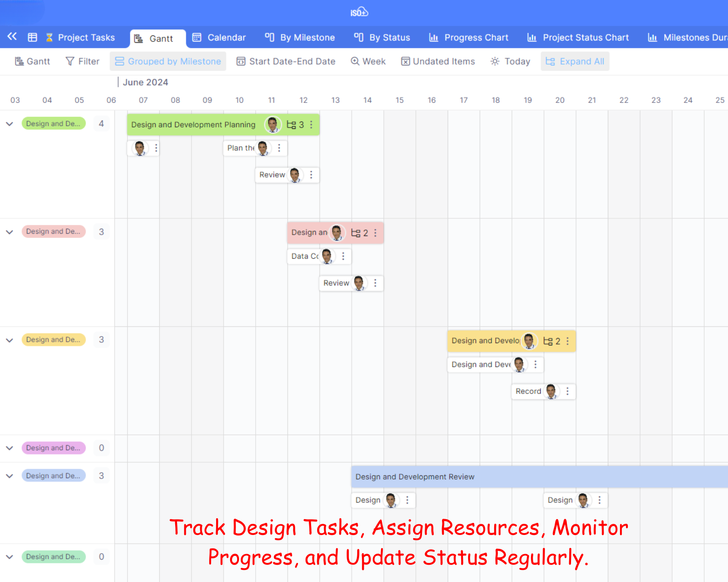Select date 14 in timeline header

(367, 100)
